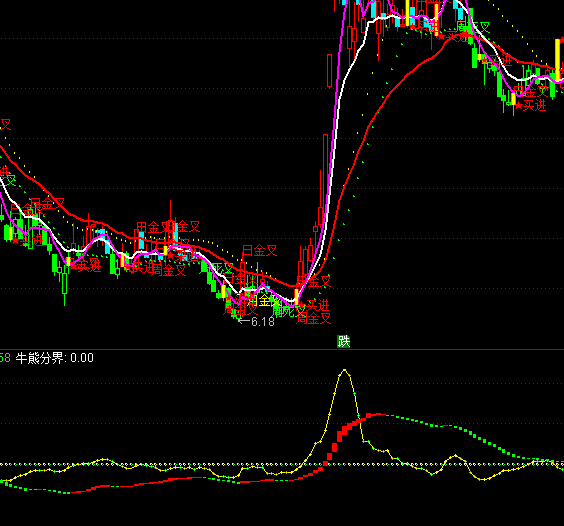Image resolution: width=564 pixels, height=526 pixels.
Task: Click the 日金叉 label above the 6.18 low
Action: (259, 251)
